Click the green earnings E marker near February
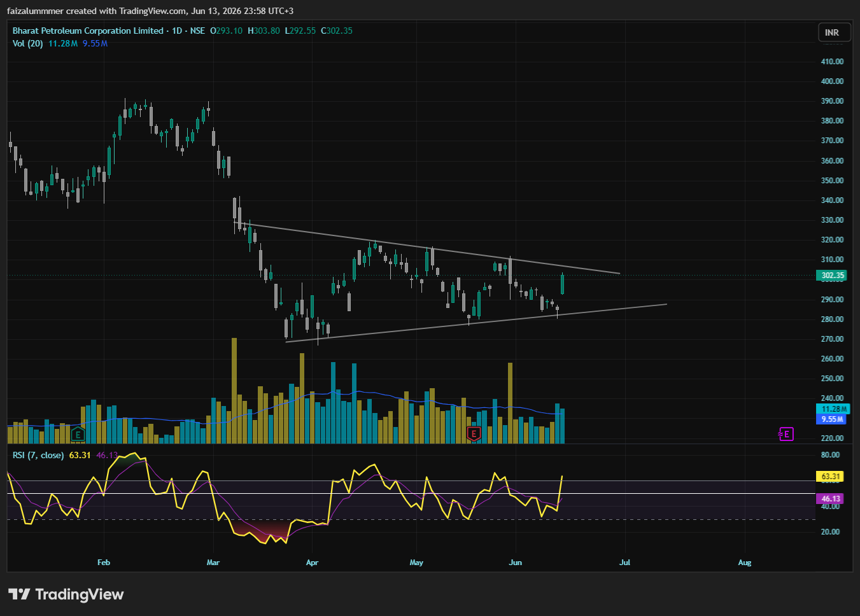 tap(78, 435)
